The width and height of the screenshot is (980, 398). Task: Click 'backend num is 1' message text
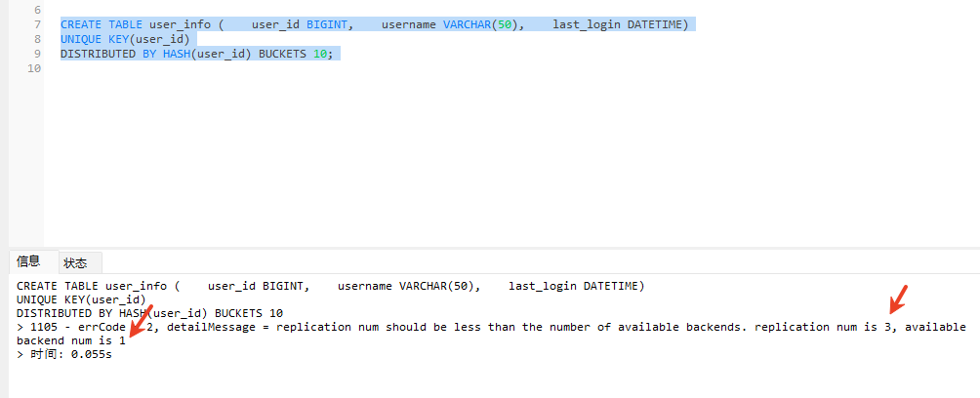point(70,340)
